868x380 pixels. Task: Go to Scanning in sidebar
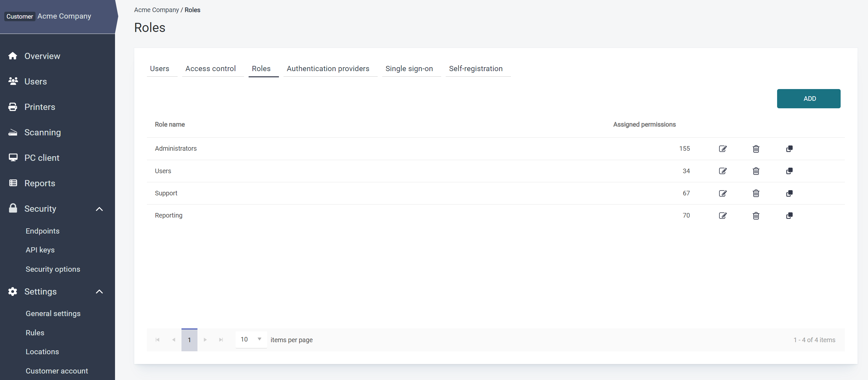coord(42,132)
